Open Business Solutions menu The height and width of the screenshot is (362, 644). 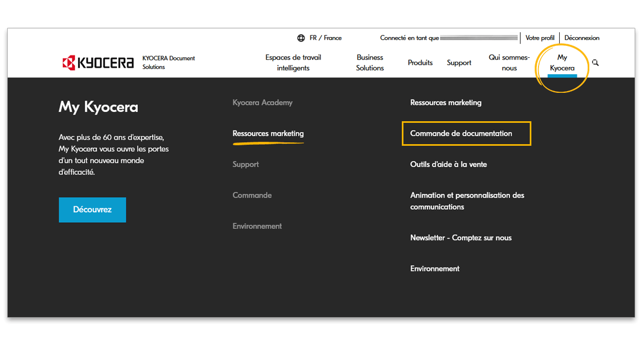coord(370,63)
